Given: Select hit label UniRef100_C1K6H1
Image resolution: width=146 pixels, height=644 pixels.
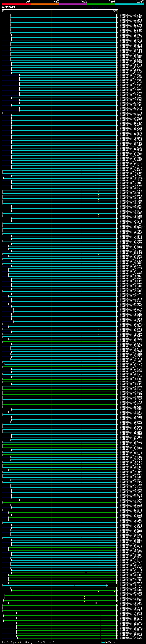Looking at the screenshot, I should pyautogui.click(x=131, y=382).
